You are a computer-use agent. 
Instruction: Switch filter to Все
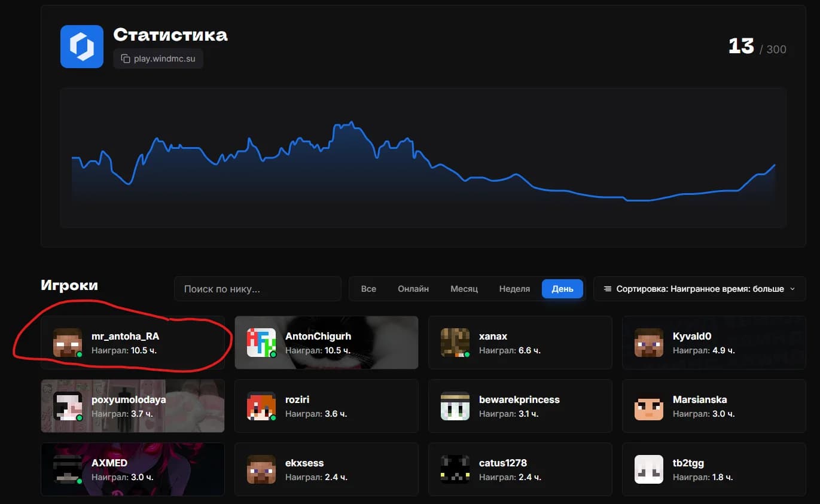tap(368, 289)
